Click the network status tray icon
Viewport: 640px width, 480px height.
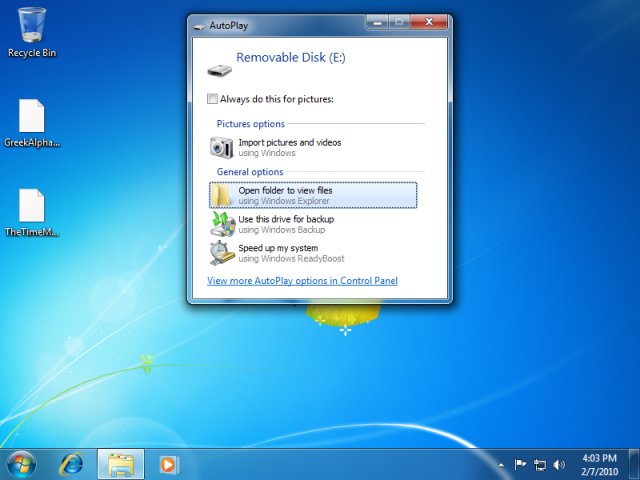(540, 465)
